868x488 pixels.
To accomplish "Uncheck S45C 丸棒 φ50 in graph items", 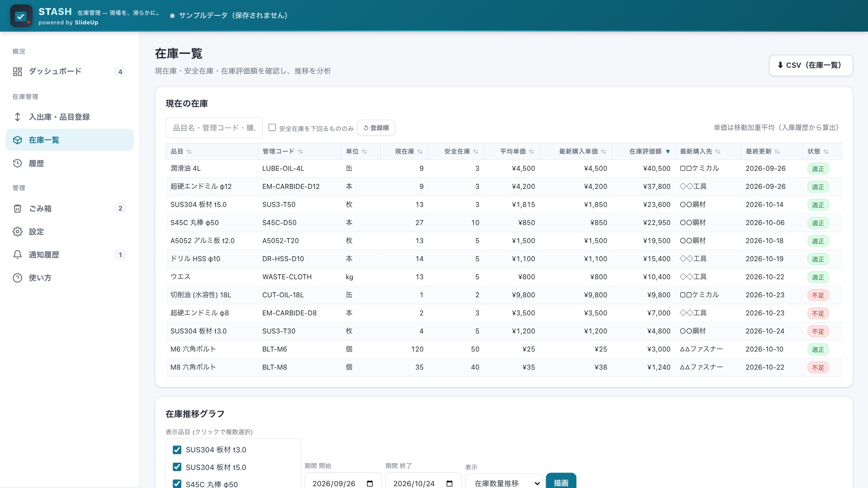I will [177, 484].
